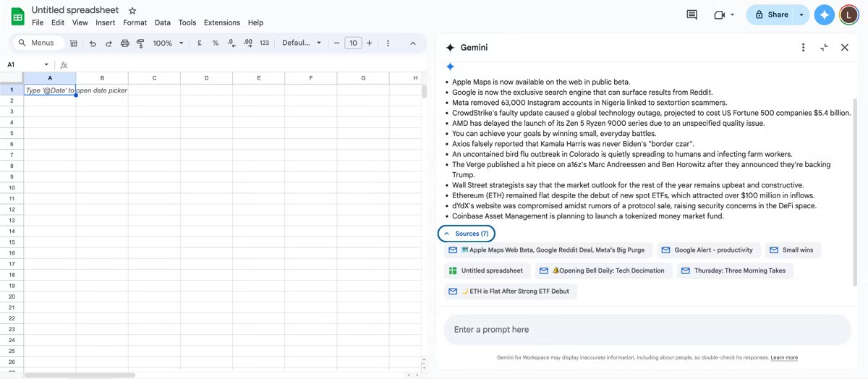Screen dimensions: 868x379
Task: Apply percent format to cell
Action: [216, 43]
